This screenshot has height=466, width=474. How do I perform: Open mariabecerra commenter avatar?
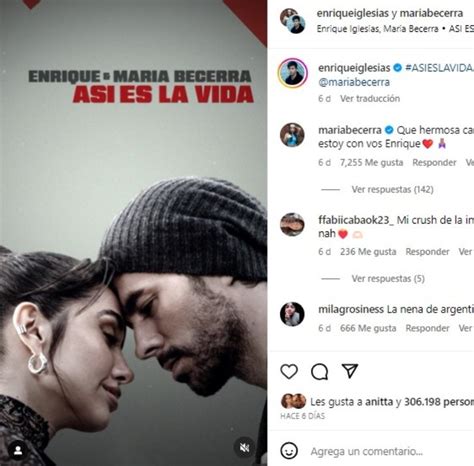point(292,135)
